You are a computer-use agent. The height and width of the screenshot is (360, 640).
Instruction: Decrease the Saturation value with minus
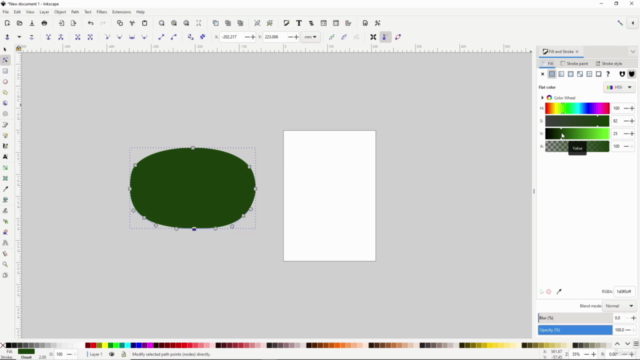[x=627, y=121]
